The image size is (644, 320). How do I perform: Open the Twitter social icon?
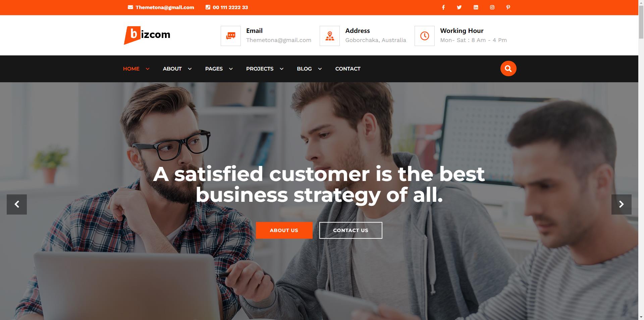pyautogui.click(x=459, y=7)
